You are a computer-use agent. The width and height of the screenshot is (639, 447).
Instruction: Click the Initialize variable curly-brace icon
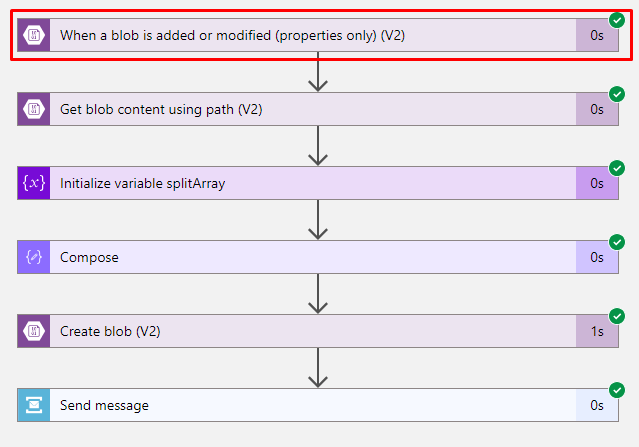coord(34,183)
